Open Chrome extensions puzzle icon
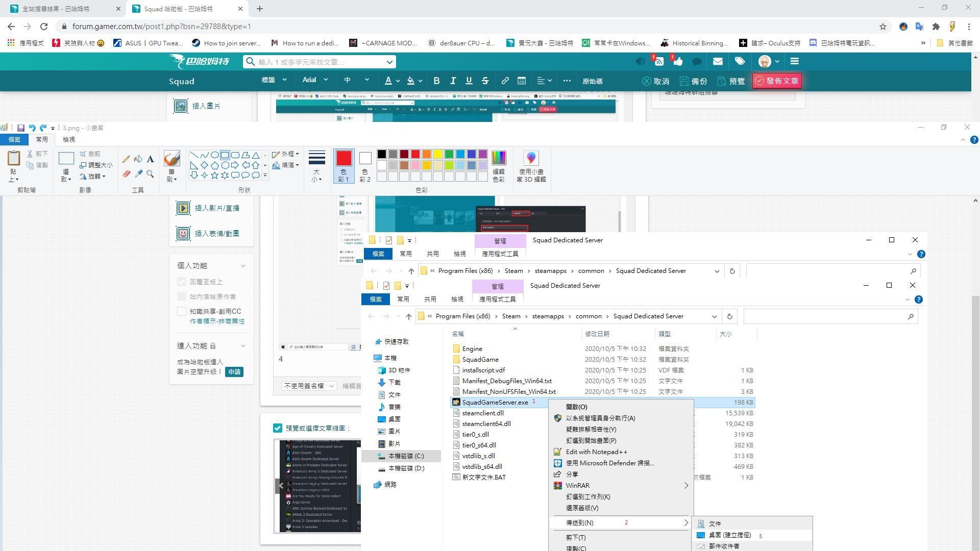980x551 pixels. click(936, 27)
